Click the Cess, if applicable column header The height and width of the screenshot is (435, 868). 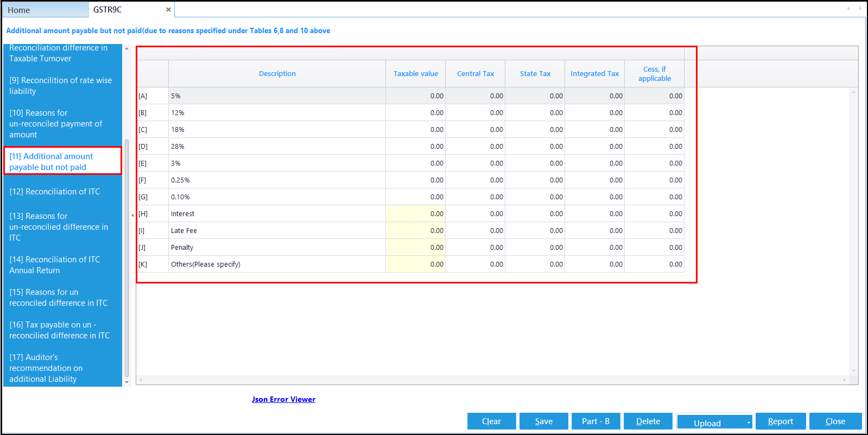tap(655, 73)
